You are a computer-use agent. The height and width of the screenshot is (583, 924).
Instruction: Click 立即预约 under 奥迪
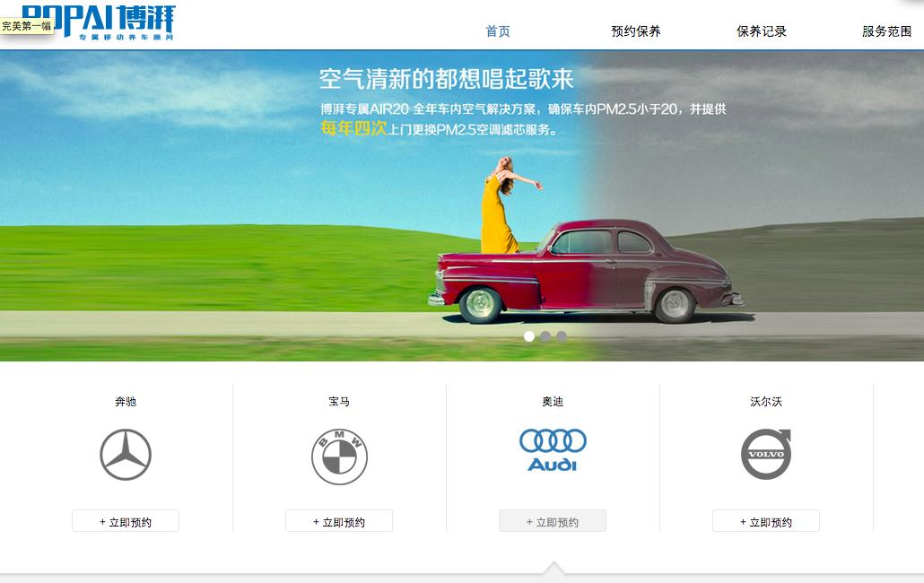[553, 521]
